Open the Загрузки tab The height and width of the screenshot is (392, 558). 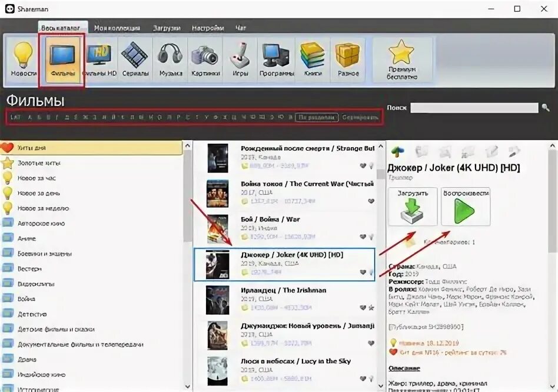click(166, 28)
